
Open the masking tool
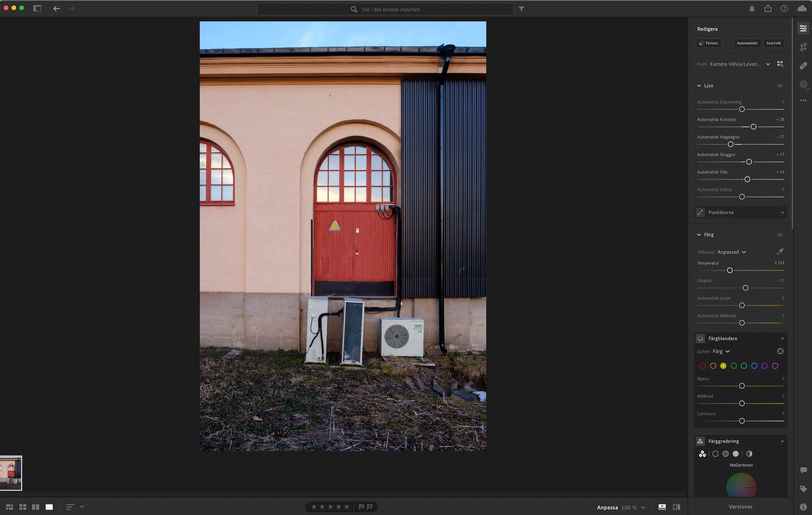tap(803, 84)
